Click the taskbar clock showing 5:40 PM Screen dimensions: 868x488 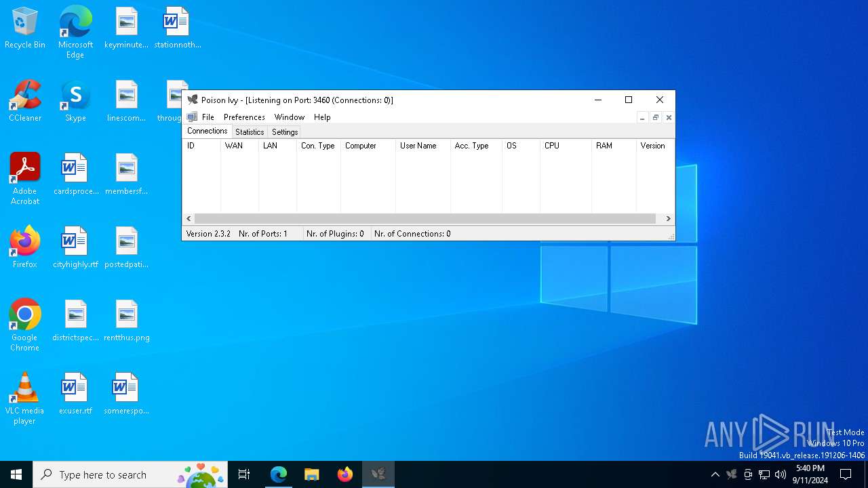point(810,474)
